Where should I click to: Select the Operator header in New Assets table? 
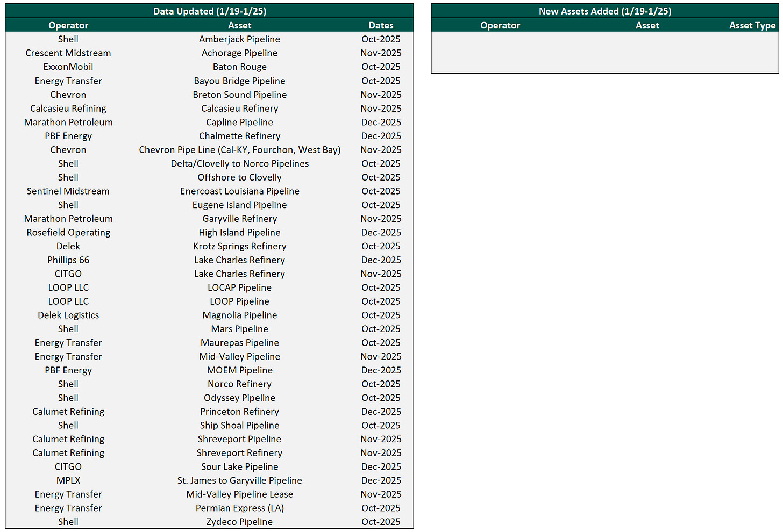pos(500,25)
